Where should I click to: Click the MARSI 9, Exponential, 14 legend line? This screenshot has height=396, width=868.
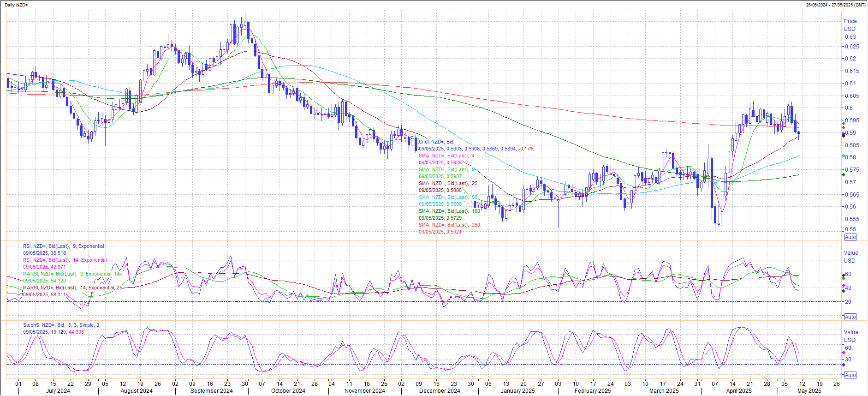pyautogui.click(x=71, y=274)
